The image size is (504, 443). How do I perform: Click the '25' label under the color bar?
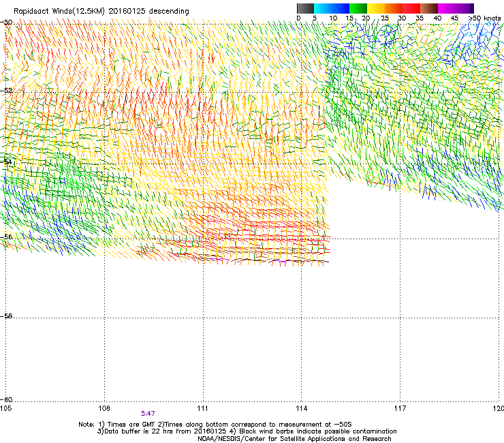coord(385,18)
